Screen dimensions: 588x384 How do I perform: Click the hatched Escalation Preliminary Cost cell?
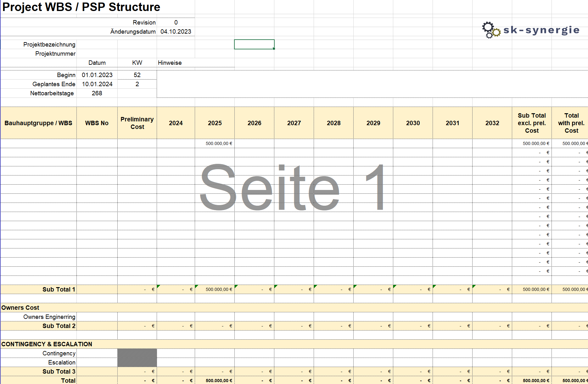click(x=137, y=362)
